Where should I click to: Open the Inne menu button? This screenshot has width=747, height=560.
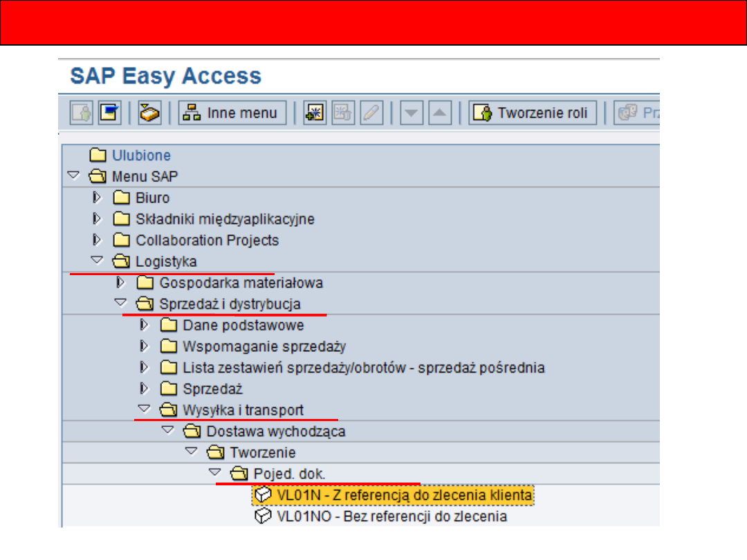click(x=232, y=113)
